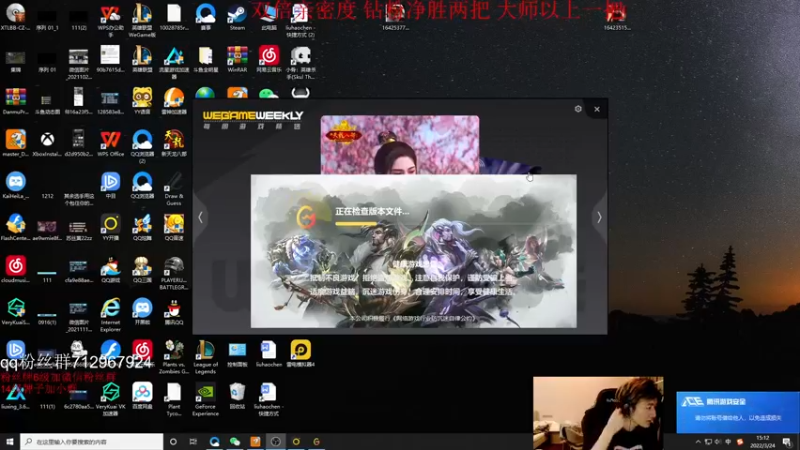Open the WPS cloud office assistant shortcut
The height and width of the screenshot is (450, 800).
click(110, 20)
